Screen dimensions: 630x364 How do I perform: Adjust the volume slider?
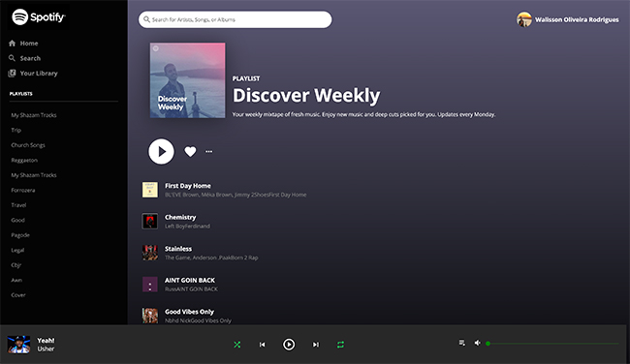pyautogui.click(x=552, y=344)
